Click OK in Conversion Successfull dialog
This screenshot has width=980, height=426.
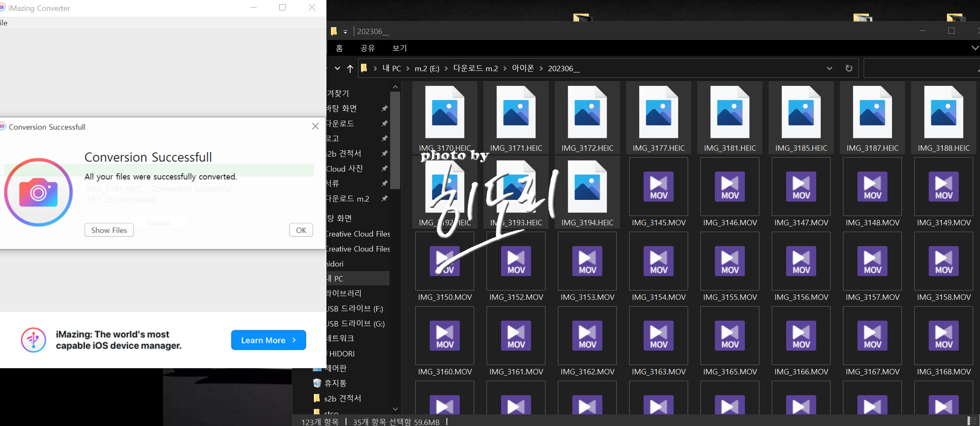[301, 230]
